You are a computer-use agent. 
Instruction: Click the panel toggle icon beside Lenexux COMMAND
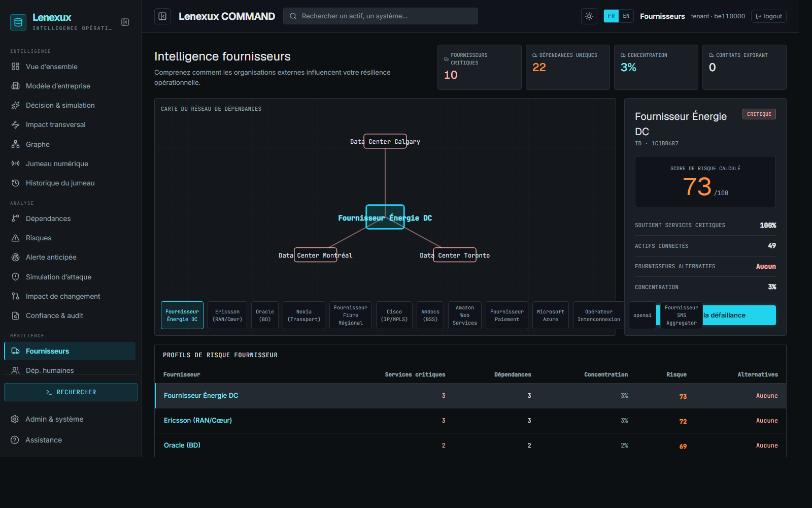point(162,16)
